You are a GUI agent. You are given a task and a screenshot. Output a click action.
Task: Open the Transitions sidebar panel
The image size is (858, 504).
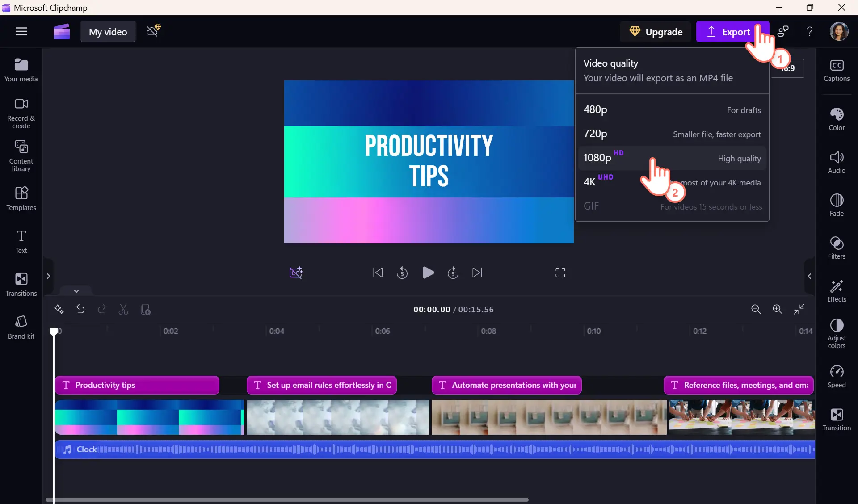coord(21,284)
